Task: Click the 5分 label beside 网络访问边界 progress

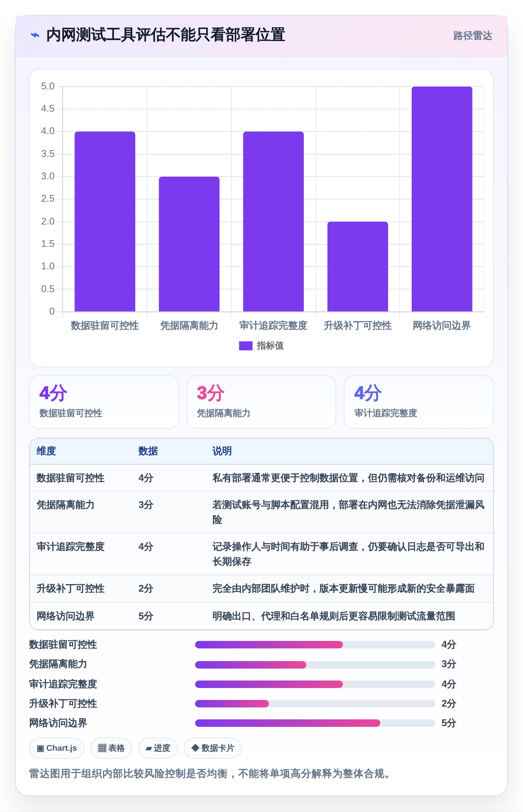Action: pyautogui.click(x=449, y=723)
